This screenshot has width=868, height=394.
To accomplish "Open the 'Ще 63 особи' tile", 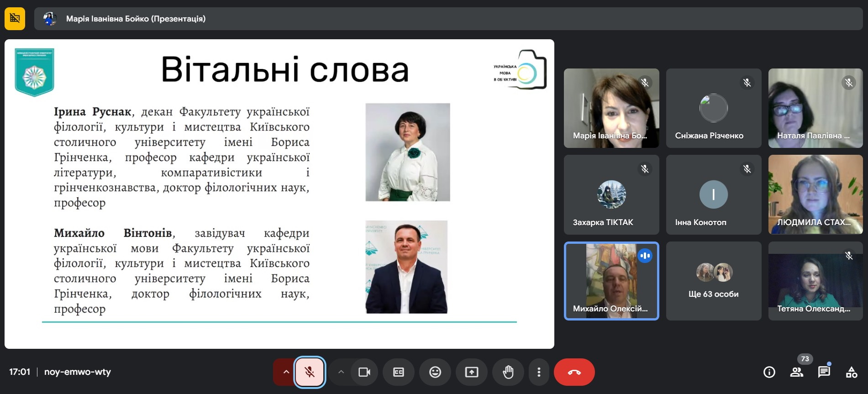I will coord(713,281).
